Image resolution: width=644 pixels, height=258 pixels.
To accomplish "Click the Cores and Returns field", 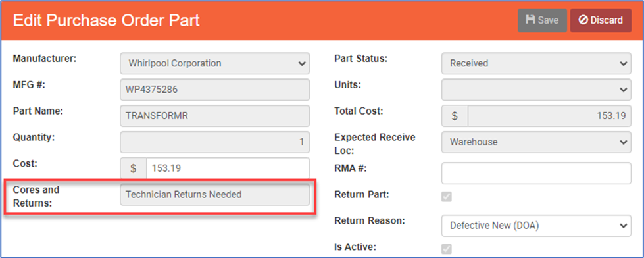I will pyautogui.click(x=215, y=195).
